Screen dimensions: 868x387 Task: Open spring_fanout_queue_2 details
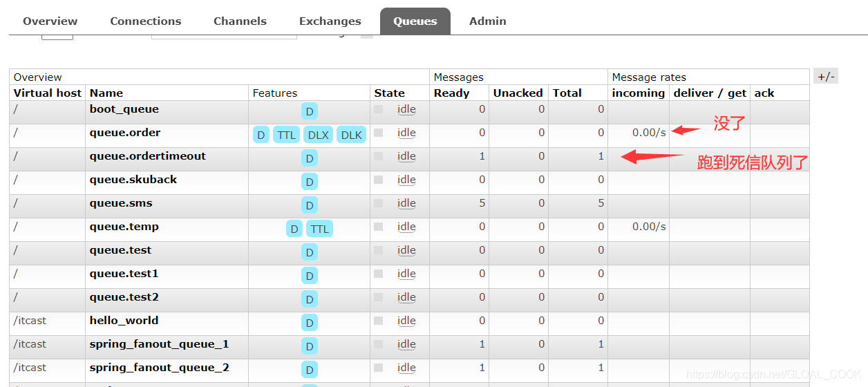(160, 368)
